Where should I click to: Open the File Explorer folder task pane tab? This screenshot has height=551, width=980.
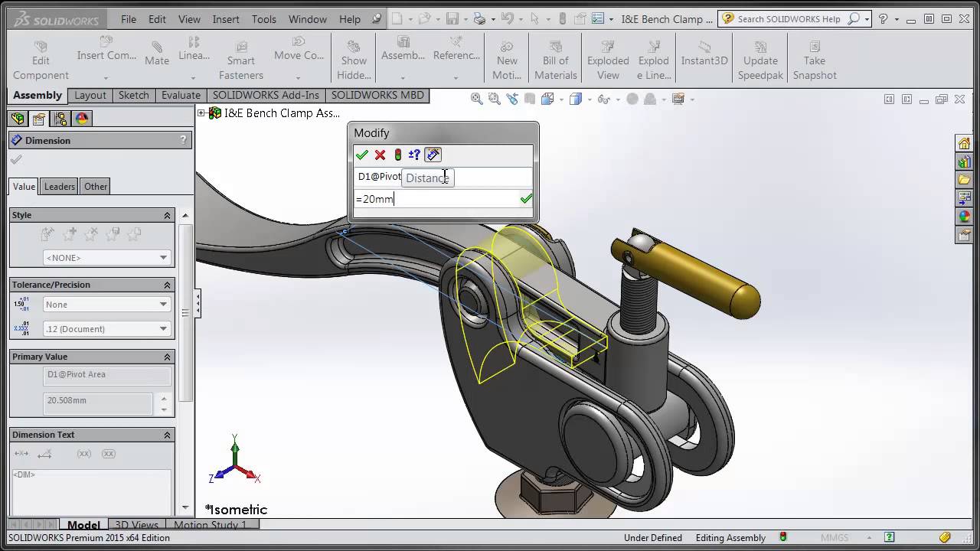(964, 180)
